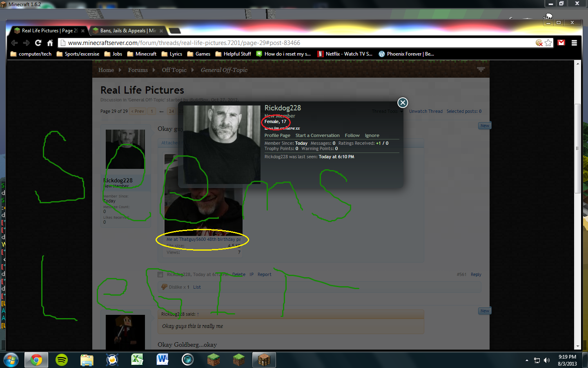Image resolution: width=588 pixels, height=368 pixels.
Task: Click the page vertical scrollbar thumb
Action: 577,148
